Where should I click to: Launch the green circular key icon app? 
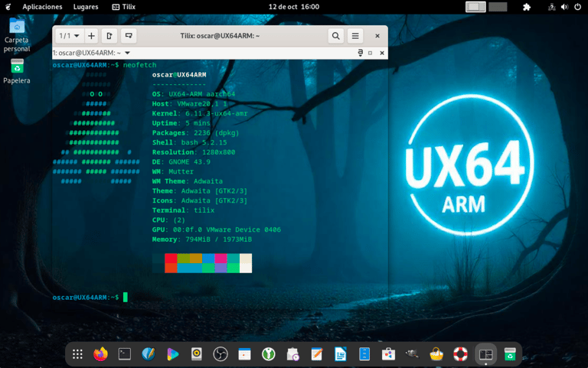click(x=269, y=354)
